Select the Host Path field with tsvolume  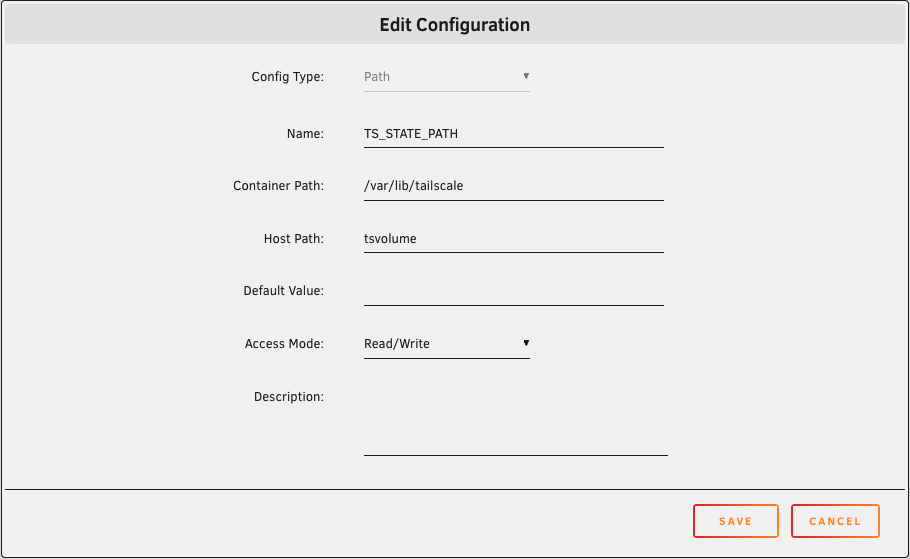(513, 239)
